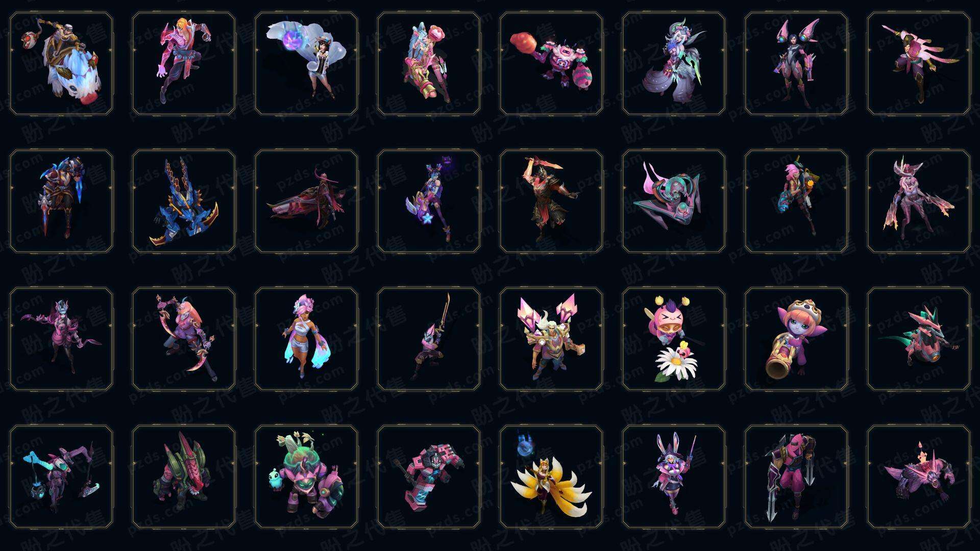Pick the pink crystal four-legged beast
Screen dimensions: 980x551
pos(919,477)
